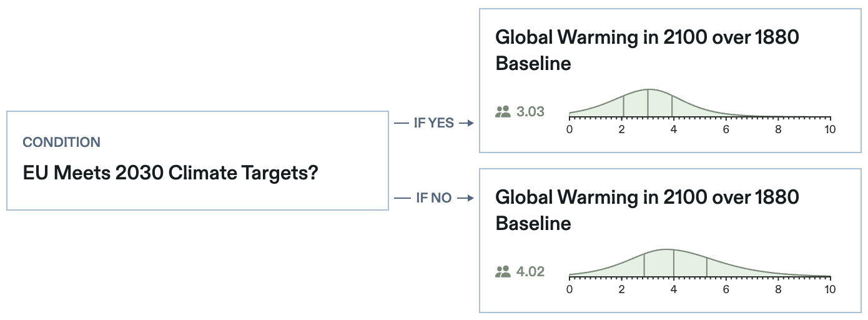Click the arrow after IF YES
Image resolution: width=868 pixels, height=320 pixels.
465,123
